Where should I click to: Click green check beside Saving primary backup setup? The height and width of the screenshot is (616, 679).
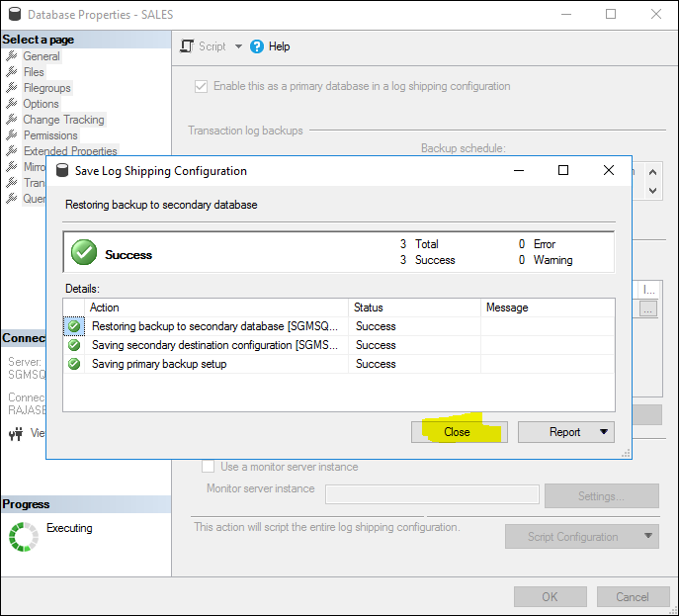[x=74, y=364]
